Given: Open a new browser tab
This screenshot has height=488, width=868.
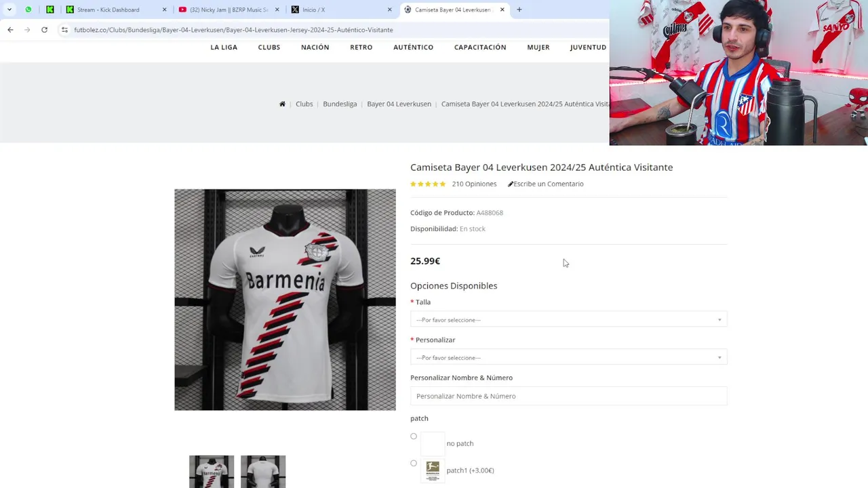Looking at the screenshot, I should [x=519, y=9].
